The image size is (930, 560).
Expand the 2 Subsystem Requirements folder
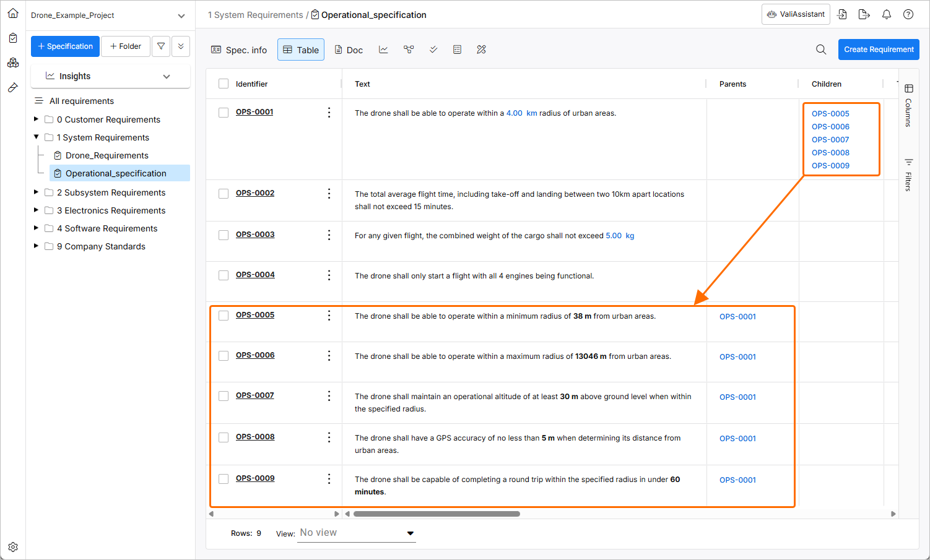pyautogui.click(x=36, y=192)
